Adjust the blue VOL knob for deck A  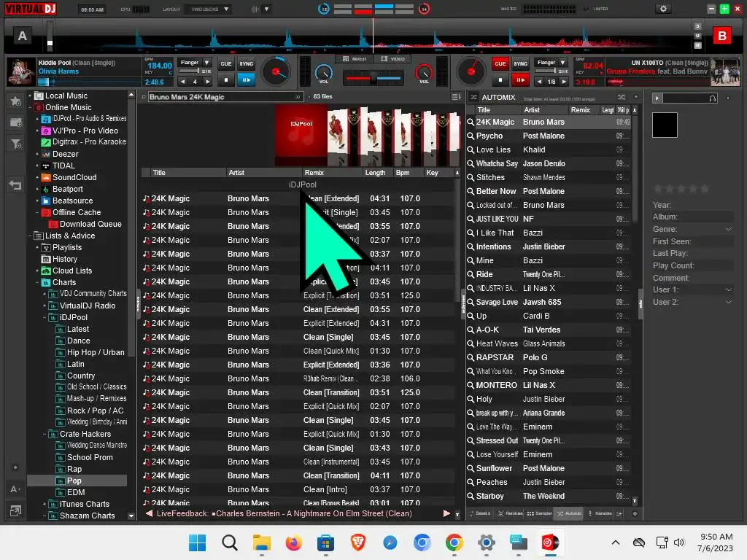pyautogui.click(x=323, y=73)
